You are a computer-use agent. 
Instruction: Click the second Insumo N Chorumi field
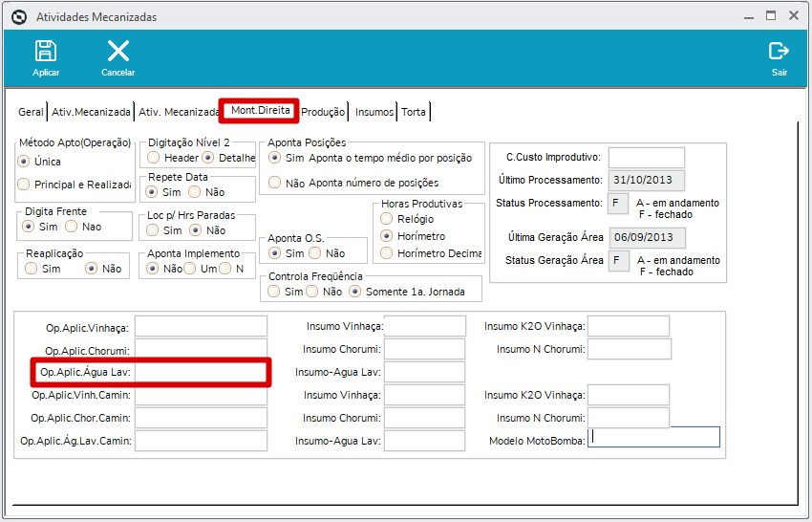click(629, 418)
